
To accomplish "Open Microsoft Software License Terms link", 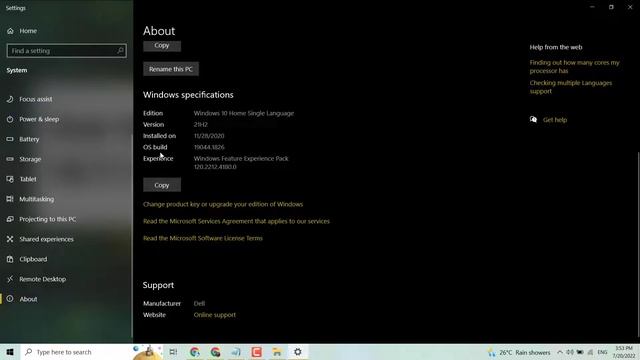I will tap(203, 238).
